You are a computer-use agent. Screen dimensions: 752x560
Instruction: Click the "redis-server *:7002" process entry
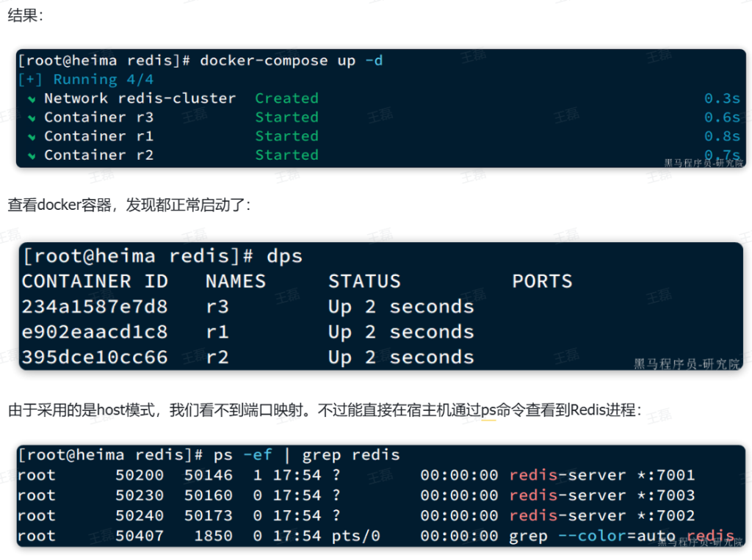pyautogui.click(x=601, y=516)
